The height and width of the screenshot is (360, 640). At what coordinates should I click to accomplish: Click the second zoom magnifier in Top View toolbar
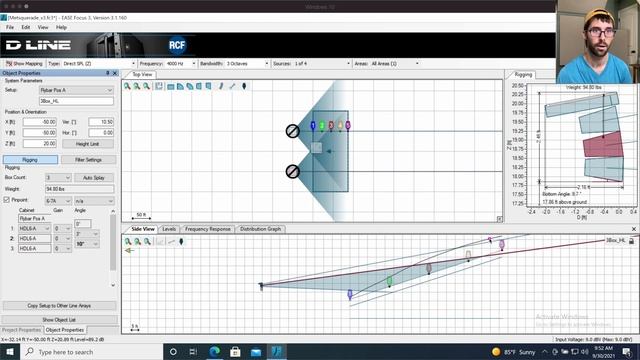[x=137, y=86]
